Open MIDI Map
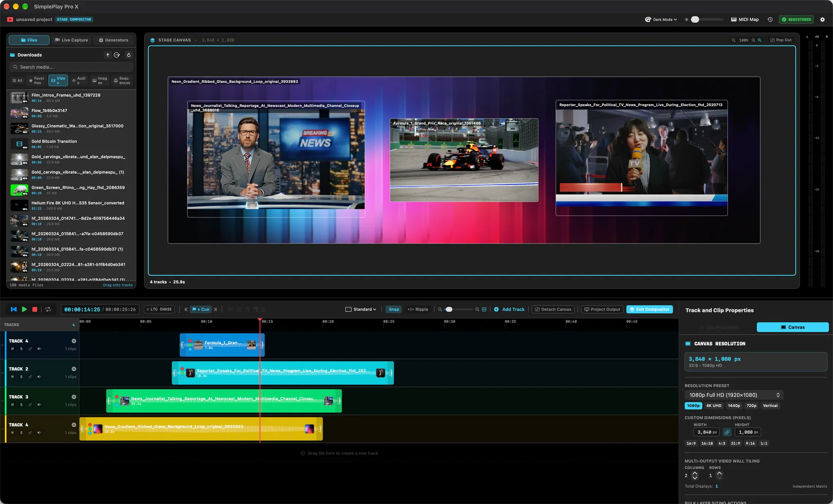Screen dimensions: 833x504 pyautogui.click(x=745, y=20)
